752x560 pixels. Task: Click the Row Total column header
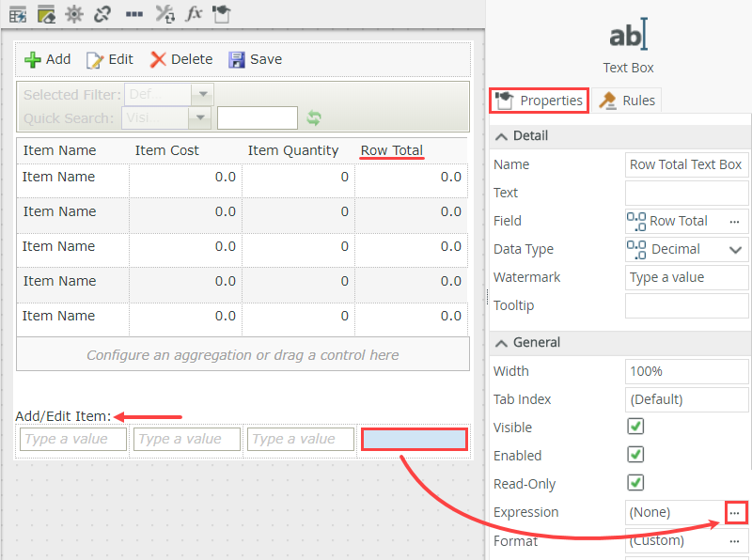point(392,150)
